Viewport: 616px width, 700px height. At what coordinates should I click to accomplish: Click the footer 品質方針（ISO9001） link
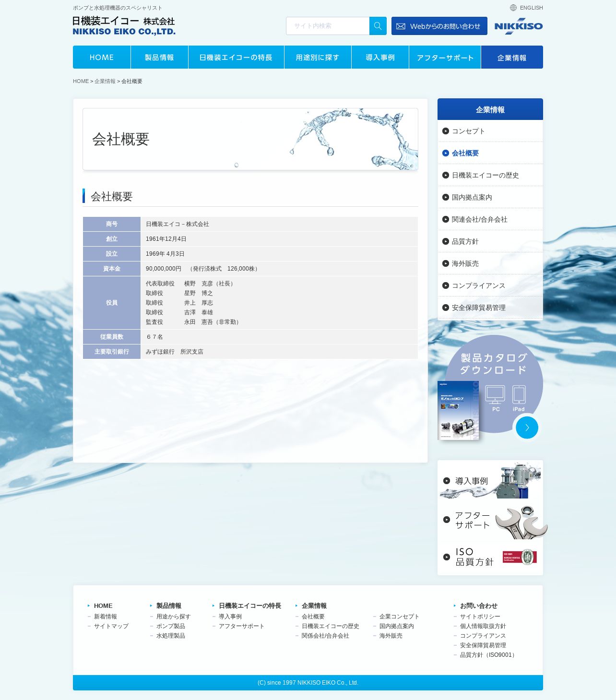click(488, 655)
